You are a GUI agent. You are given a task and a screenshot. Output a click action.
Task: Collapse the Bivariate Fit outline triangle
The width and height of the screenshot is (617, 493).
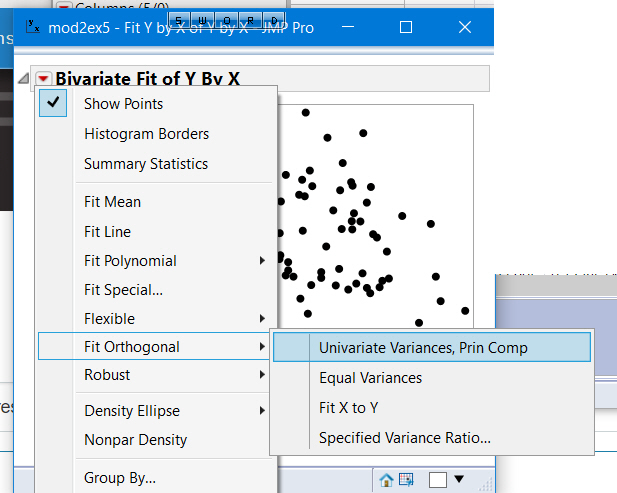coord(24,79)
